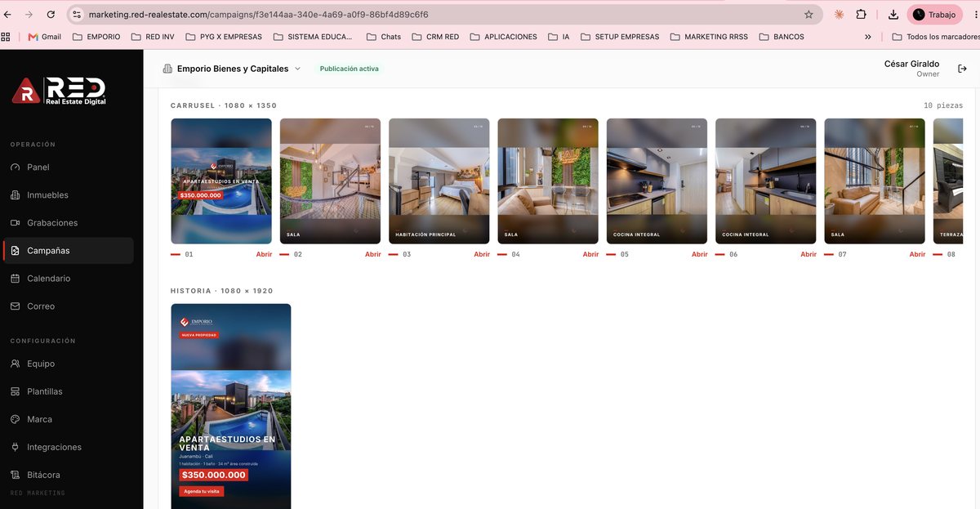This screenshot has height=509, width=980.
Task: Open carousel thumbnail 07 Sala
Action: [x=875, y=181]
